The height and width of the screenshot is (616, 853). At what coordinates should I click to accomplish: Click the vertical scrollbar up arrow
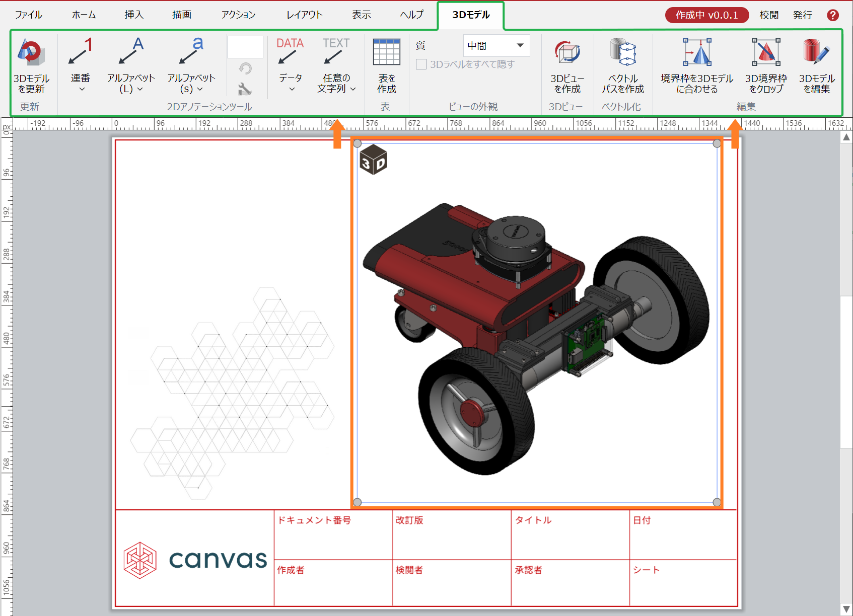click(846, 137)
